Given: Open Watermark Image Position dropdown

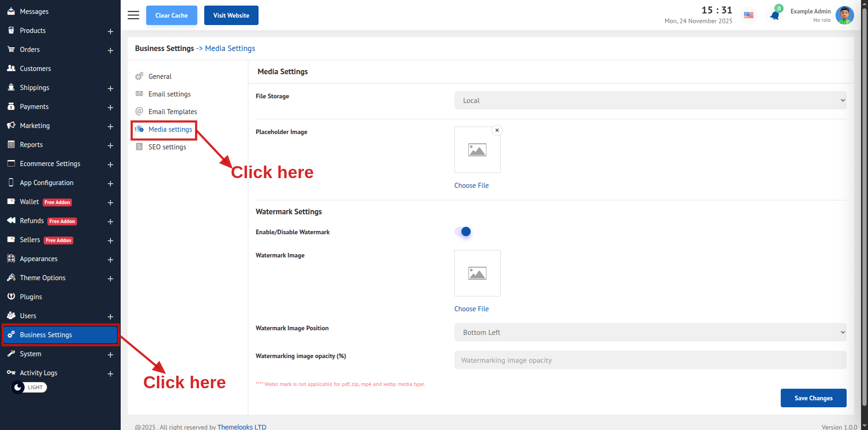Looking at the screenshot, I should 650,332.
